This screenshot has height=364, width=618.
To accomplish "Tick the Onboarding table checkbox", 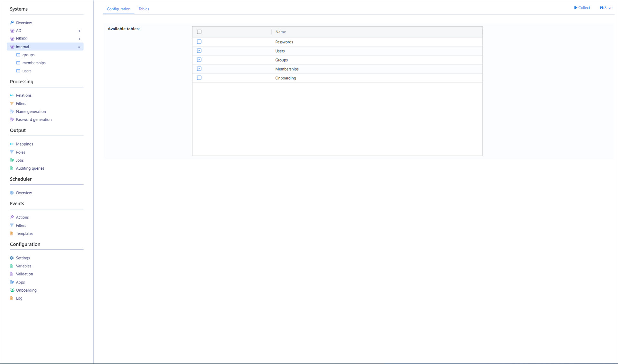I will coord(199,78).
